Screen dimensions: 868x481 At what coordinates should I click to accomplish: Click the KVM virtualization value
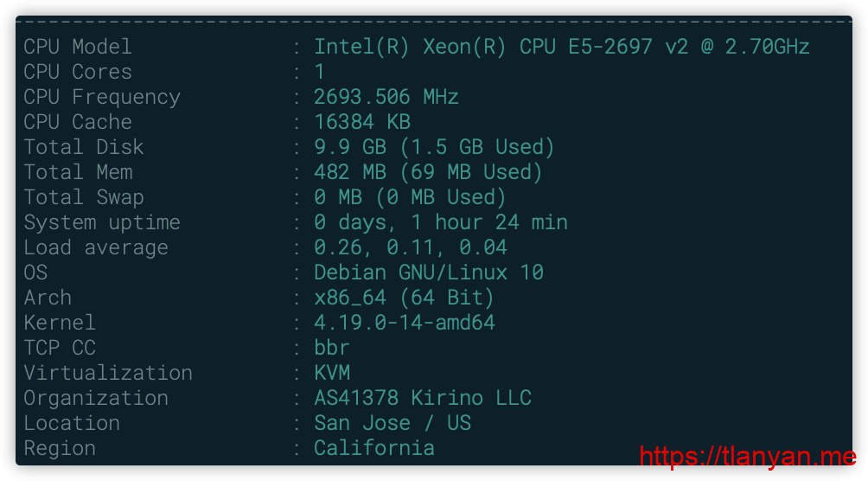332,373
